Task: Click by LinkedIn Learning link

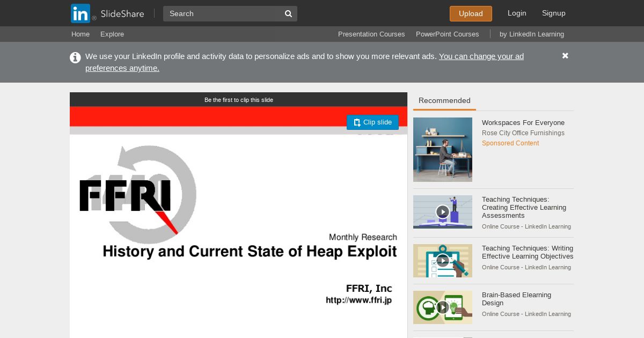Action: 532,34
